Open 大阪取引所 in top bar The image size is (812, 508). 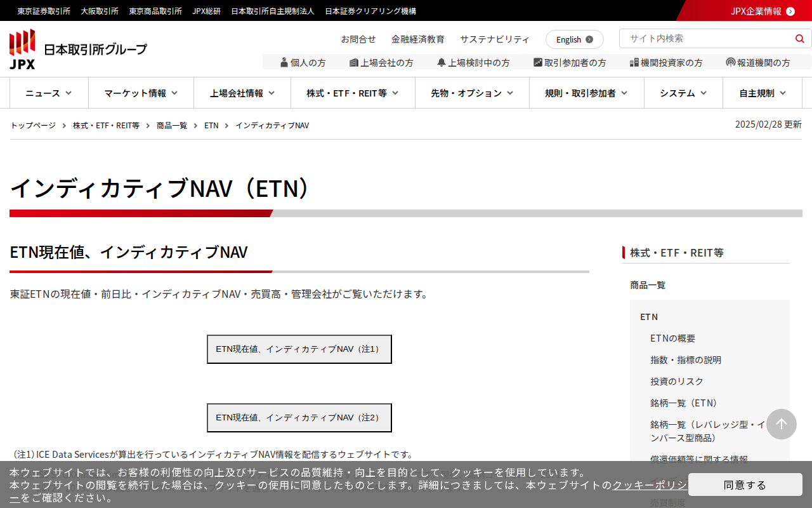pyautogui.click(x=100, y=11)
